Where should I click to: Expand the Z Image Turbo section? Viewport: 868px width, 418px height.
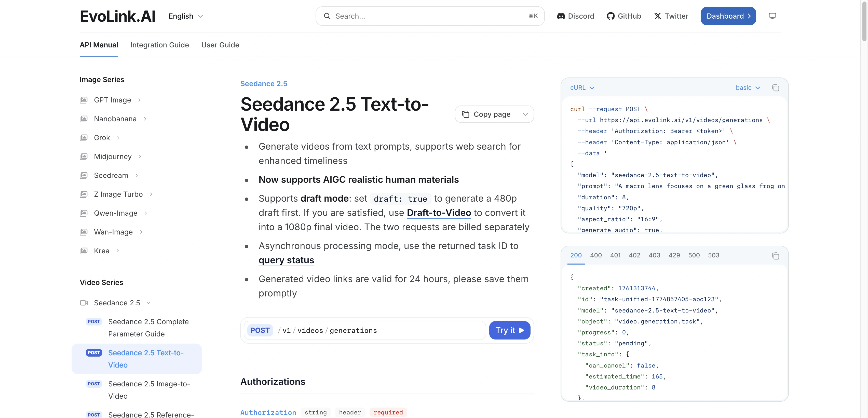point(151,194)
